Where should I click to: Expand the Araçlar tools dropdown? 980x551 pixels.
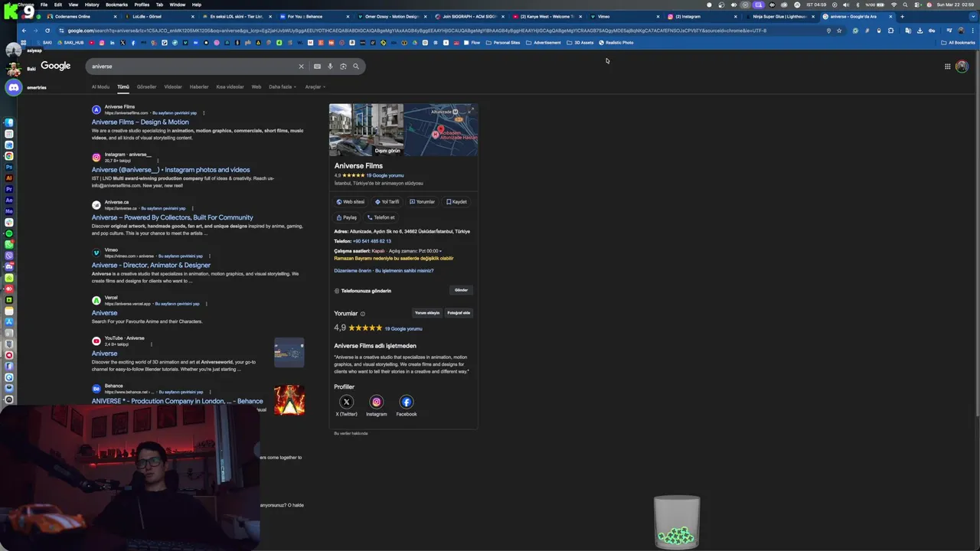tap(314, 87)
